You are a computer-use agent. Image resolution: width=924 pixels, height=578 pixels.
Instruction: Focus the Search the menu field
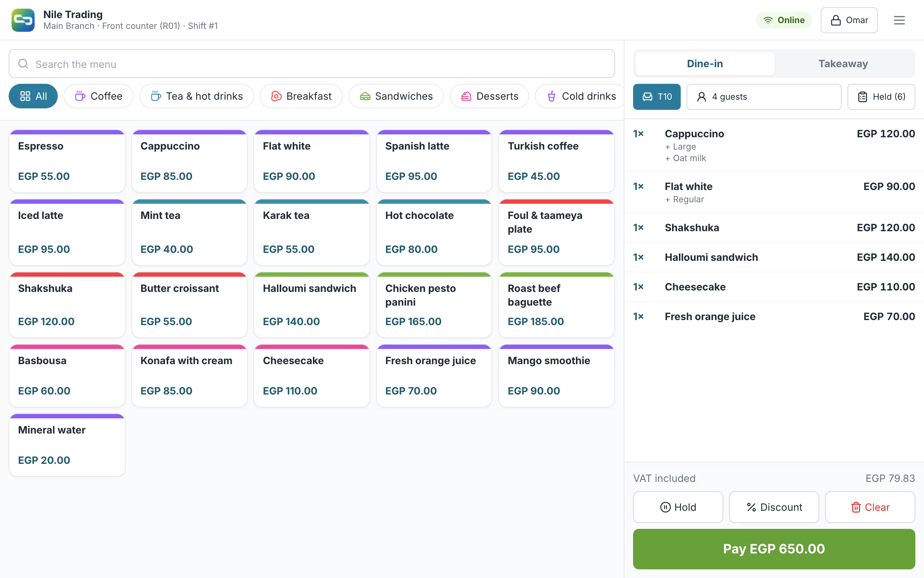tap(311, 64)
